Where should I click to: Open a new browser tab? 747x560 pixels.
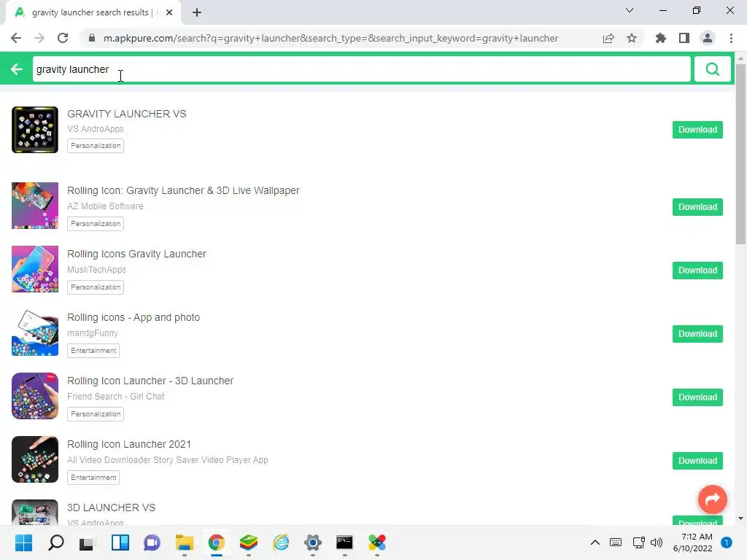197,13
